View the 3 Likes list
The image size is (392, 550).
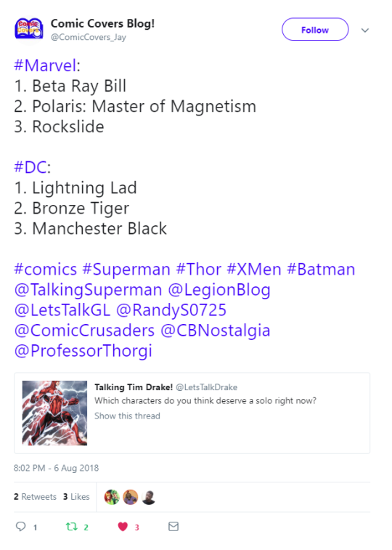click(76, 497)
